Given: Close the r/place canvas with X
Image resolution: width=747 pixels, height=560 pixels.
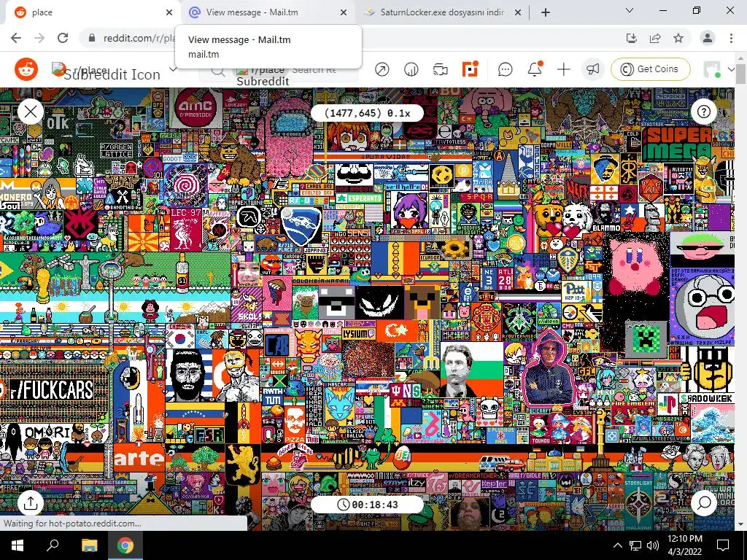Looking at the screenshot, I should point(31,112).
